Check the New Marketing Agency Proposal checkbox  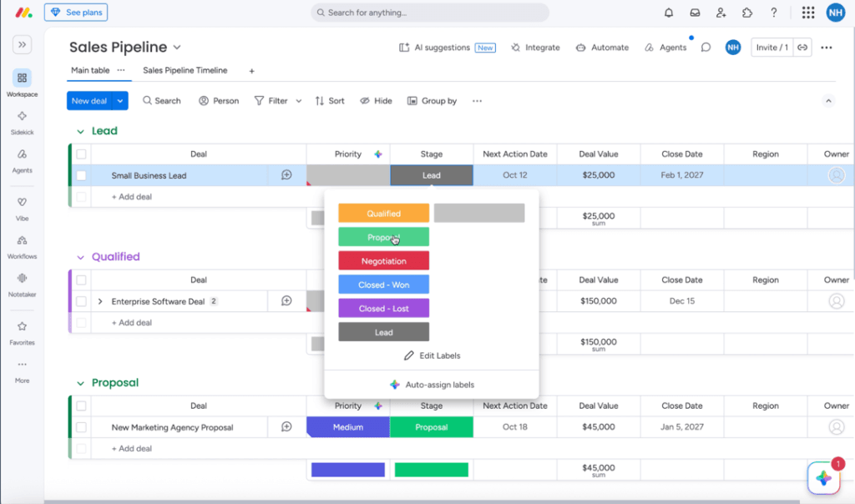(81, 427)
